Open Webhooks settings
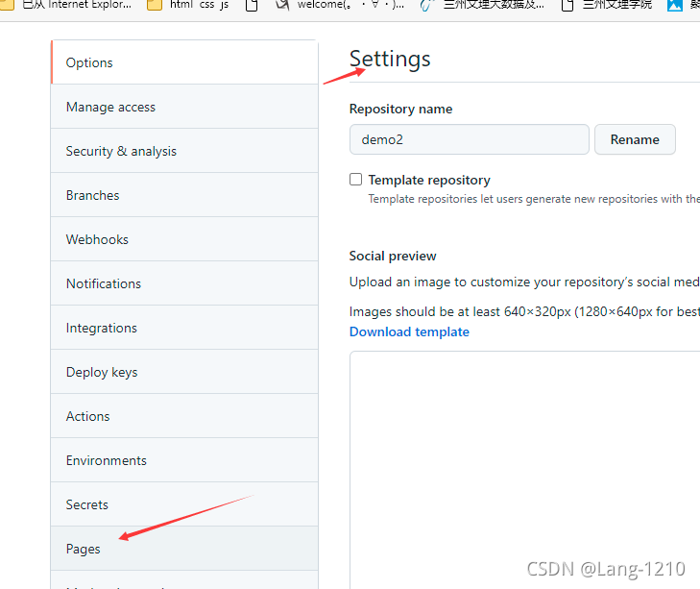 click(x=184, y=239)
